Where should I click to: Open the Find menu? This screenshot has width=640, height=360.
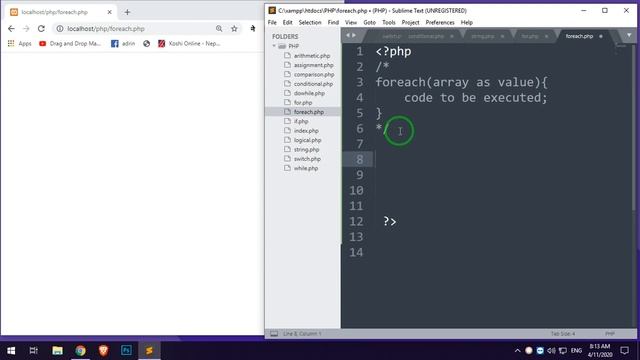point(333,22)
